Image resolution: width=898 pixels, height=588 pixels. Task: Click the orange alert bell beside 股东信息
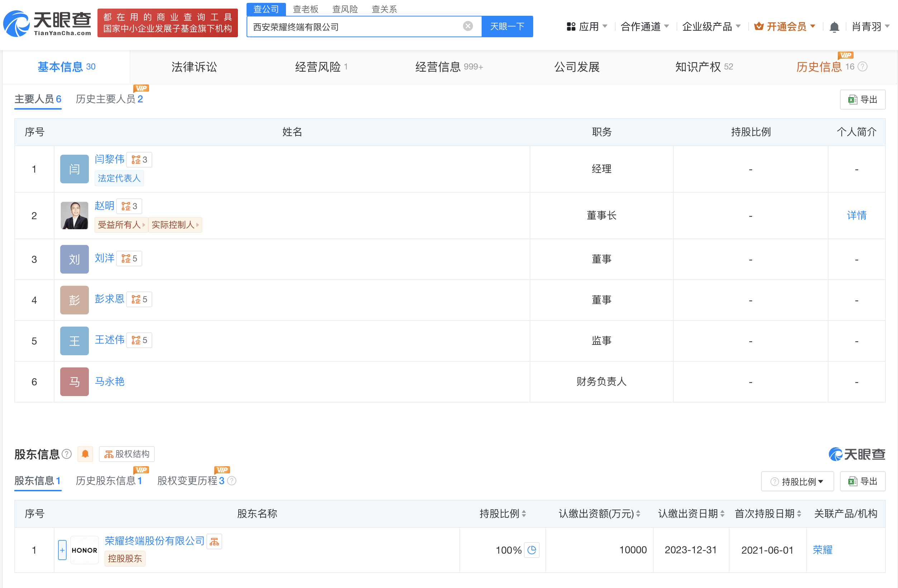(85, 454)
